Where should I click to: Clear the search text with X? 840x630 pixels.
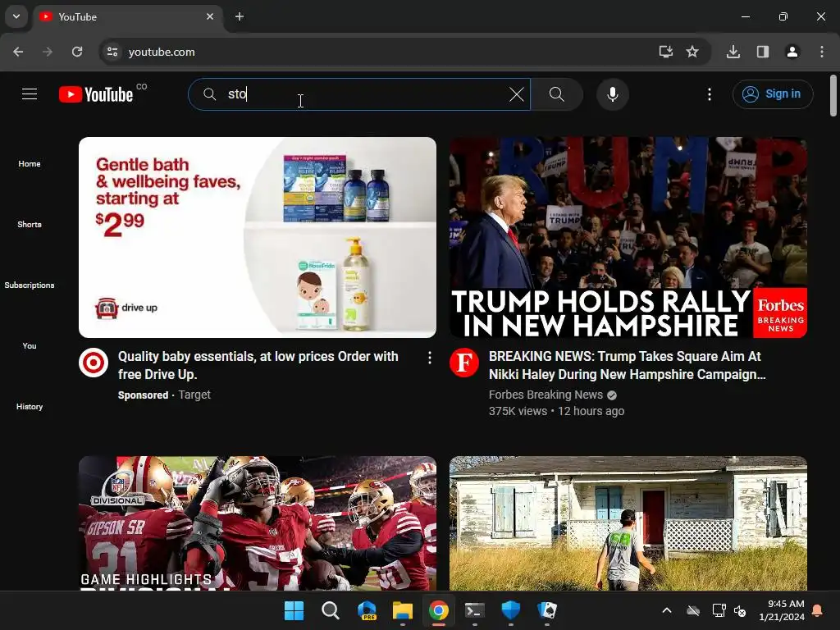pos(517,94)
